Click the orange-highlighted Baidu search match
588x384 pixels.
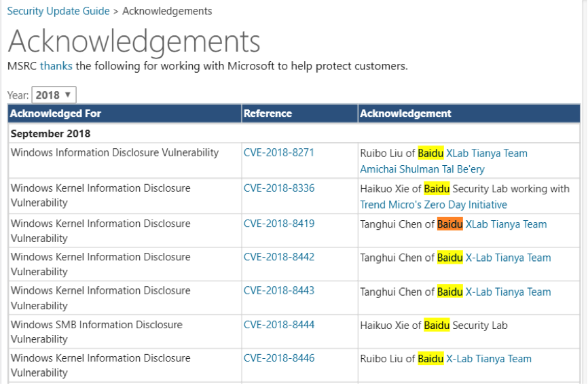pos(449,224)
